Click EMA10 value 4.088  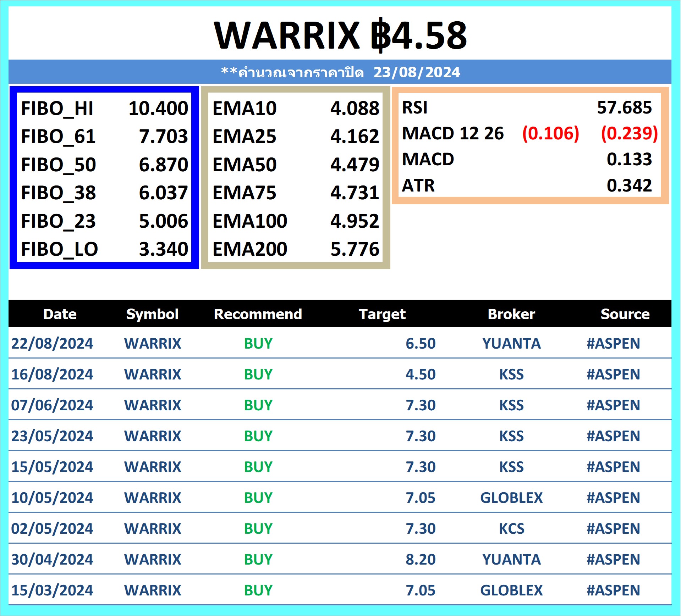click(x=355, y=108)
